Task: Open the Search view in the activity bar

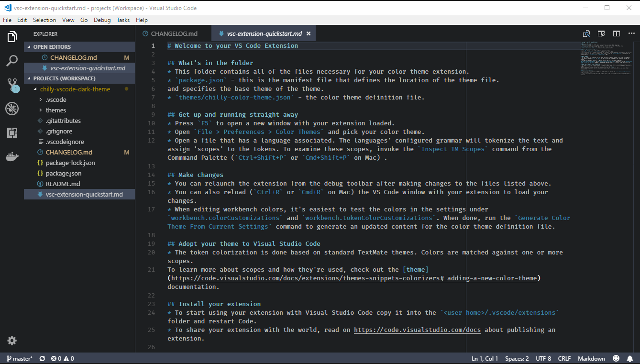Action: tap(11, 61)
